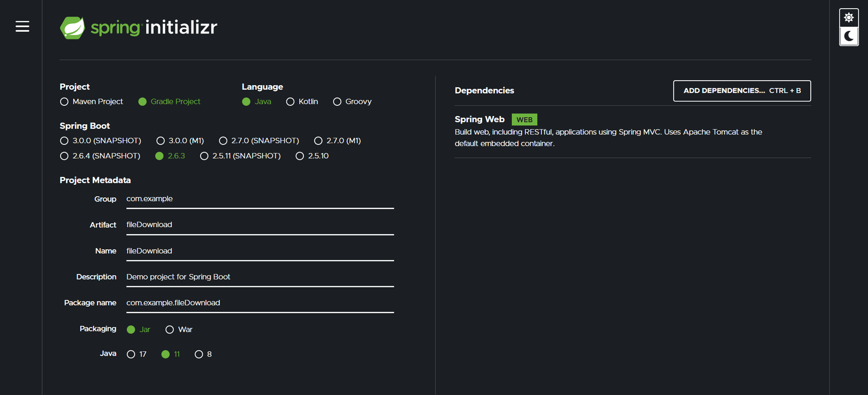868x395 pixels.
Task: Choose Java version 11
Action: [171, 354]
